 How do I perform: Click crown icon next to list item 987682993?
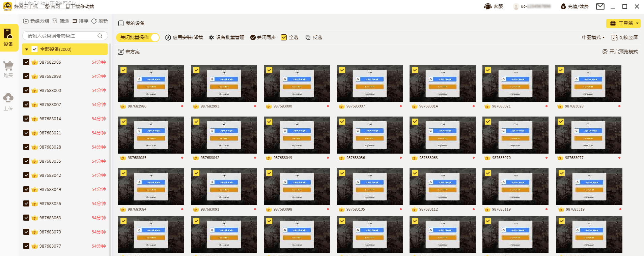coord(34,76)
